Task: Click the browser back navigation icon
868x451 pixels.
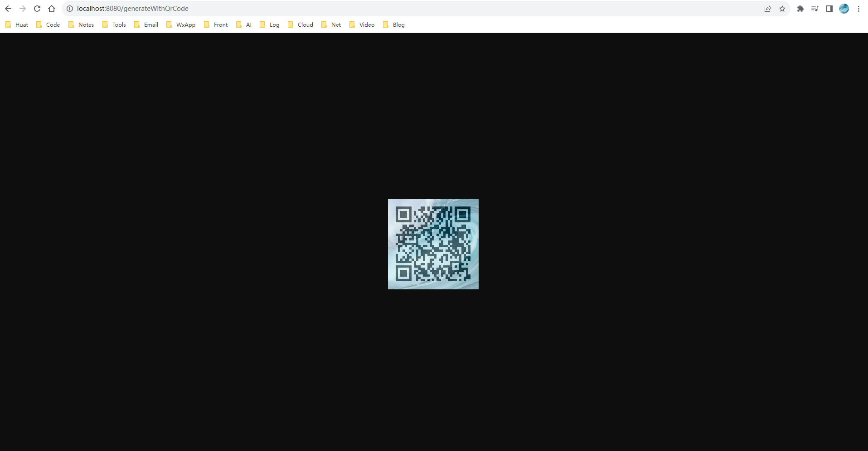Action: tap(8, 8)
